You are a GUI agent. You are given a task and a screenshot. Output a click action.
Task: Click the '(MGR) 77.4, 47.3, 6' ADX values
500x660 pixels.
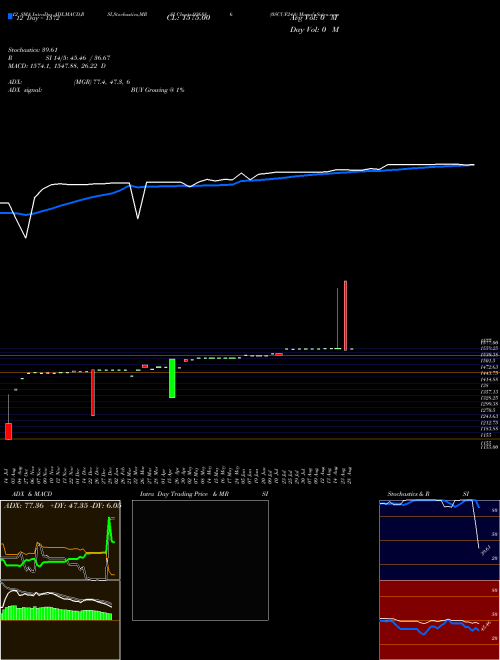tap(102, 82)
